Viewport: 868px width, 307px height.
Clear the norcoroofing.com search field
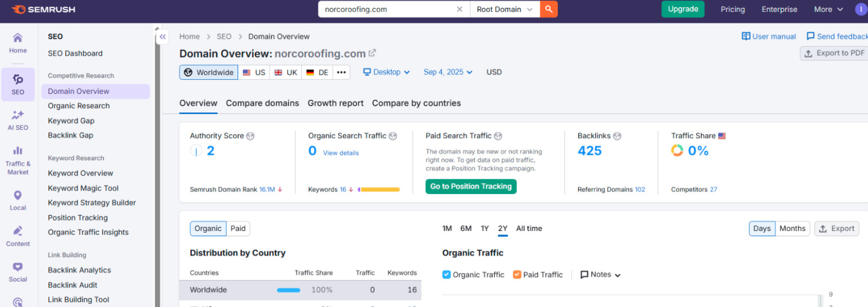(x=459, y=9)
